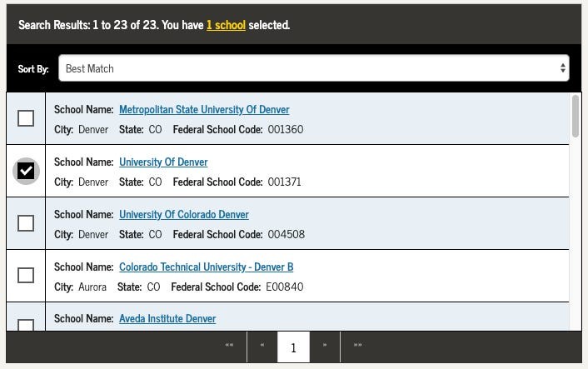Check University Of Colorado Denver checkbox
This screenshot has width=588, height=369.
[26, 223]
